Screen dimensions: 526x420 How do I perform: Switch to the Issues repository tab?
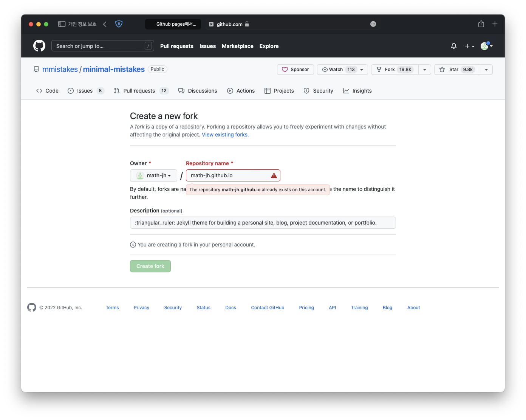(85, 91)
